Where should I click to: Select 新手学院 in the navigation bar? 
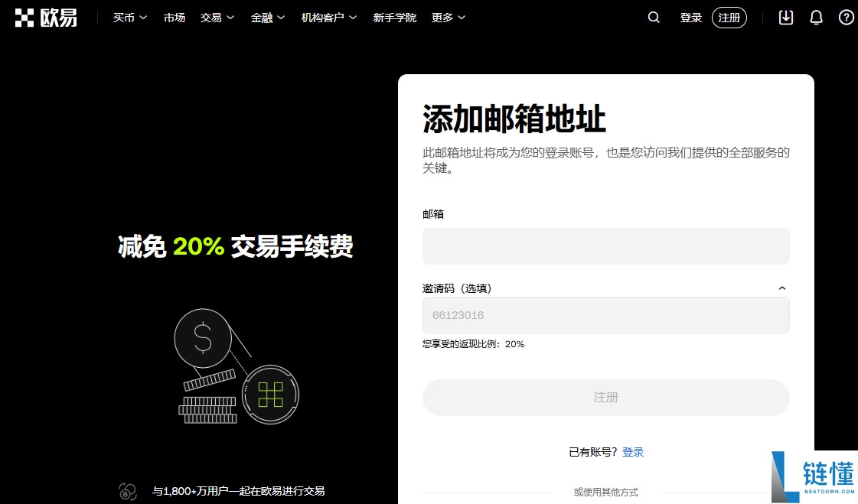point(395,17)
